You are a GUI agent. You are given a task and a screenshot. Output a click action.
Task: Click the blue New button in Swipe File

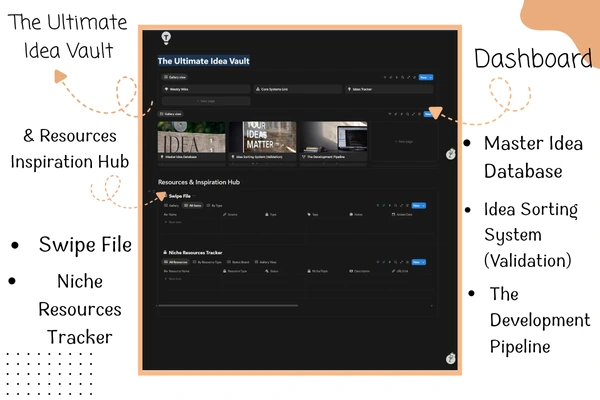tap(418, 205)
